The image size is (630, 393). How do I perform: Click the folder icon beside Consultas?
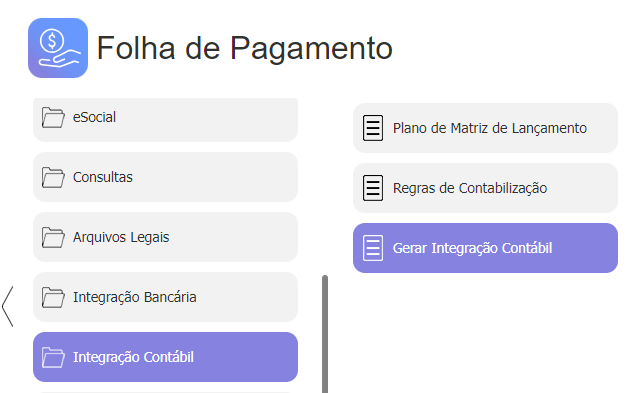pyautogui.click(x=53, y=177)
